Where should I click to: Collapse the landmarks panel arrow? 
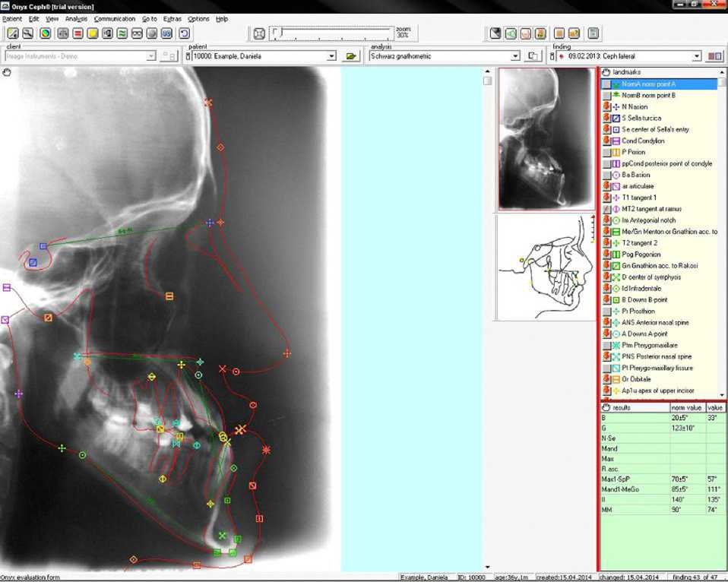[x=721, y=72]
